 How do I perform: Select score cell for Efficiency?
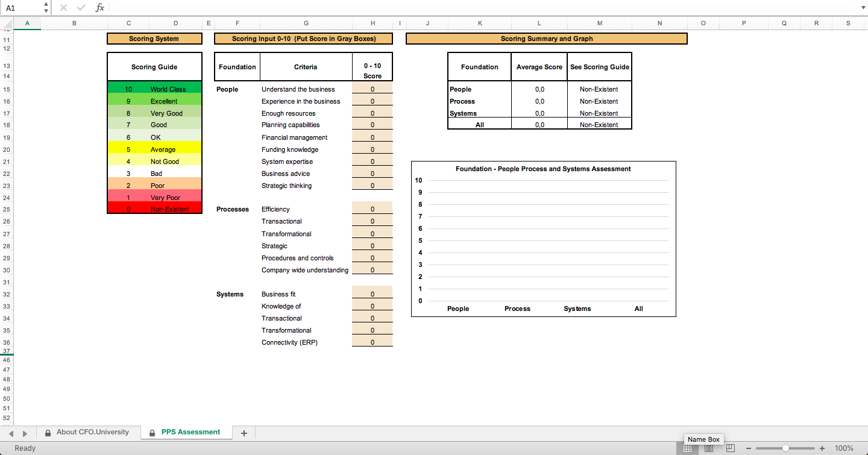pos(373,209)
